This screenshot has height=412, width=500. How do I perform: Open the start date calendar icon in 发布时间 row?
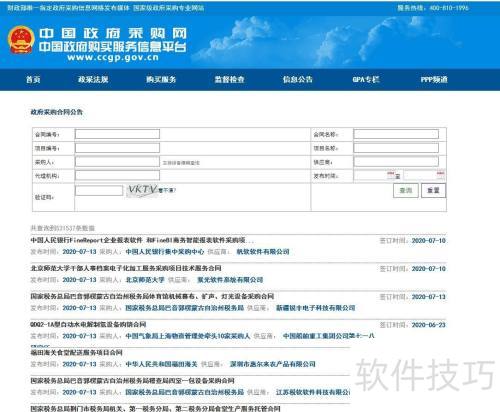pyautogui.click(x=391, y=175)
